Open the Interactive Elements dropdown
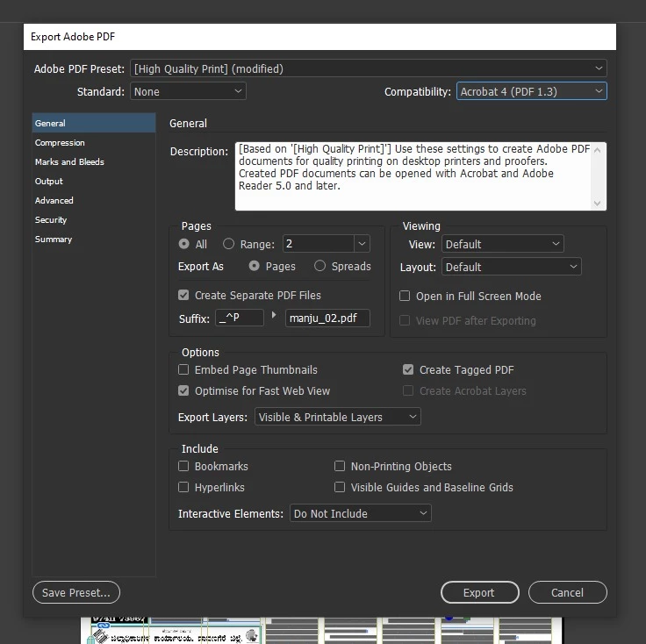Screen dimensions: 646x644 tap(361, 513)
